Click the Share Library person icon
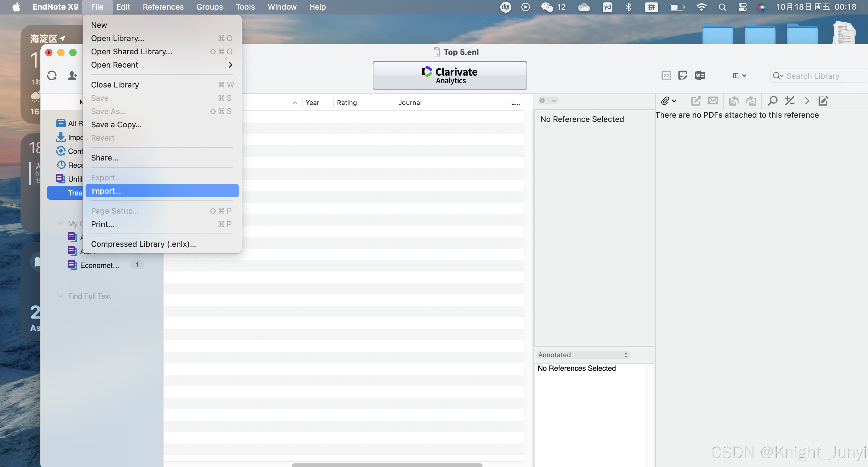The height and width of the screenshot is (467, 868). 72,75
